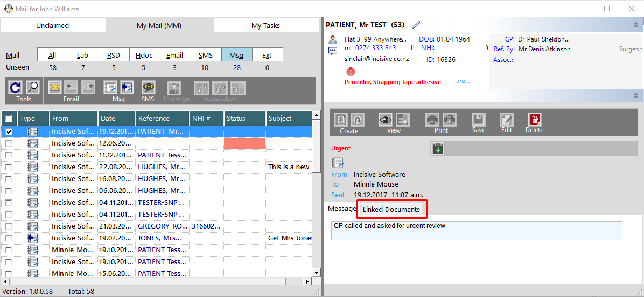Viewport: 644px width, 297px height.
Task: Click the Edit document icon
Action: click(506, 120)
